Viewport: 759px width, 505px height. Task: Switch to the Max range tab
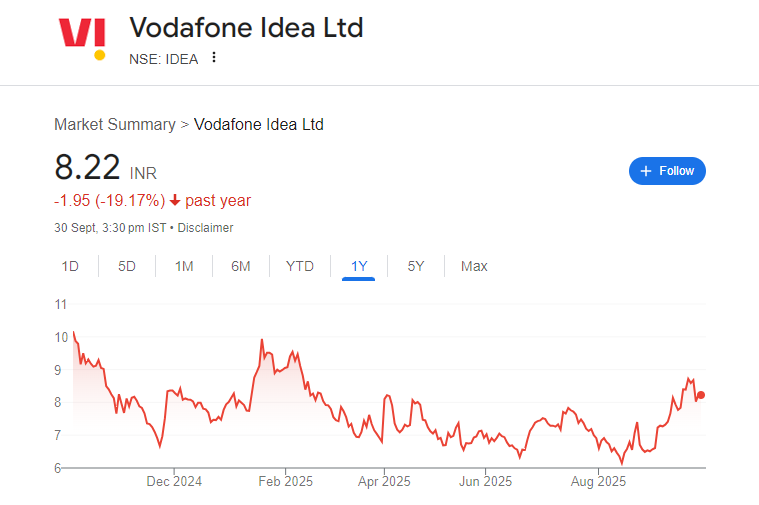point(474,266)
